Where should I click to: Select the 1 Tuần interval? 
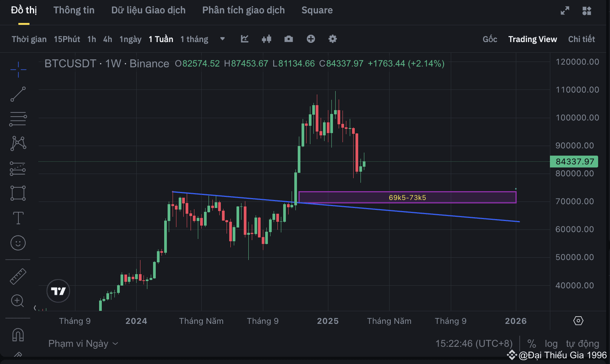coord(161,39)
